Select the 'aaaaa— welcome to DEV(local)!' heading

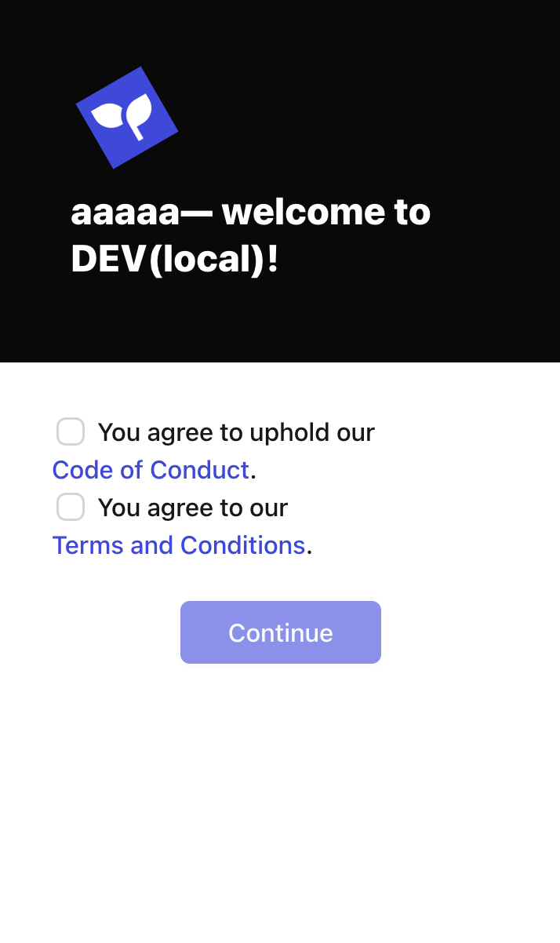(x=251, y=235)
